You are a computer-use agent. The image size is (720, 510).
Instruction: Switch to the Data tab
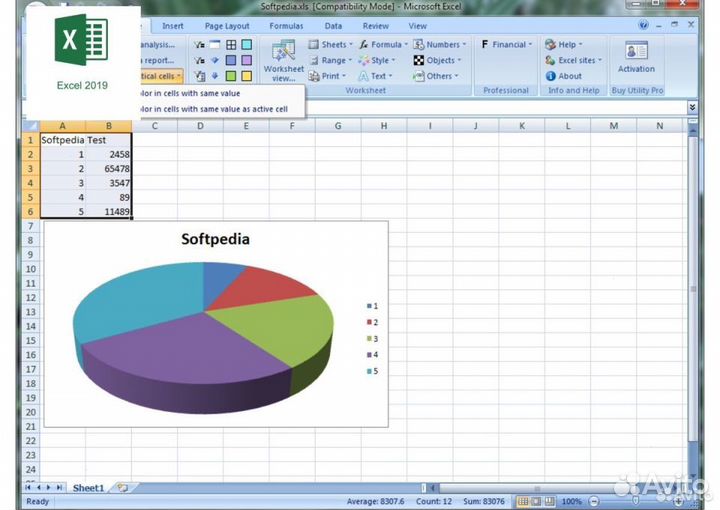(333, 26)
